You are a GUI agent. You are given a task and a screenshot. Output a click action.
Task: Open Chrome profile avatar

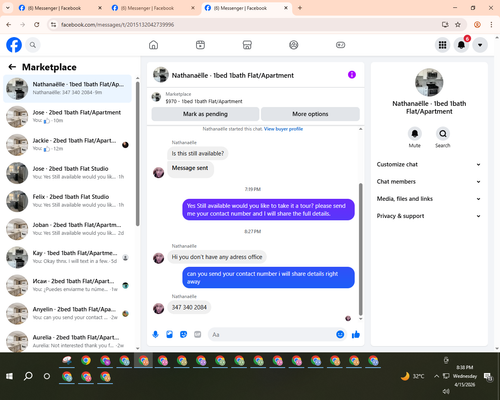pos(477,25)
